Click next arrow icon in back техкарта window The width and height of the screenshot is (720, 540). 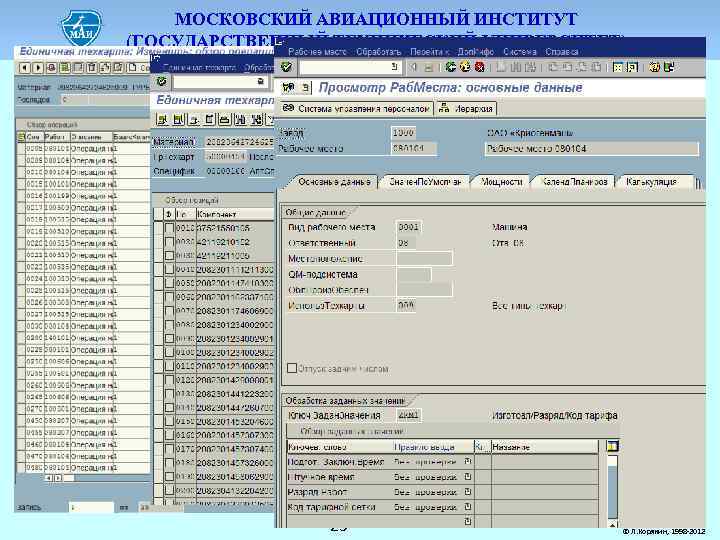39,68
